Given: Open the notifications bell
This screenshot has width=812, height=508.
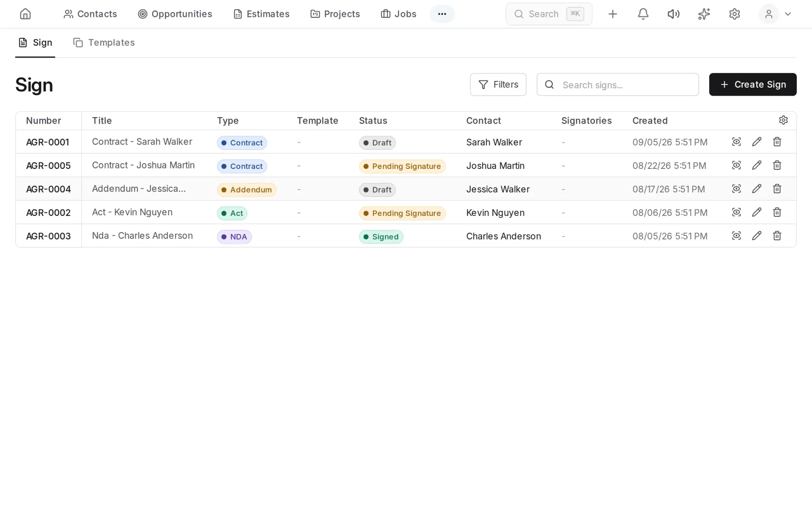Looking at the screenshot, I should pyautogui.click(x=643, y=14).
